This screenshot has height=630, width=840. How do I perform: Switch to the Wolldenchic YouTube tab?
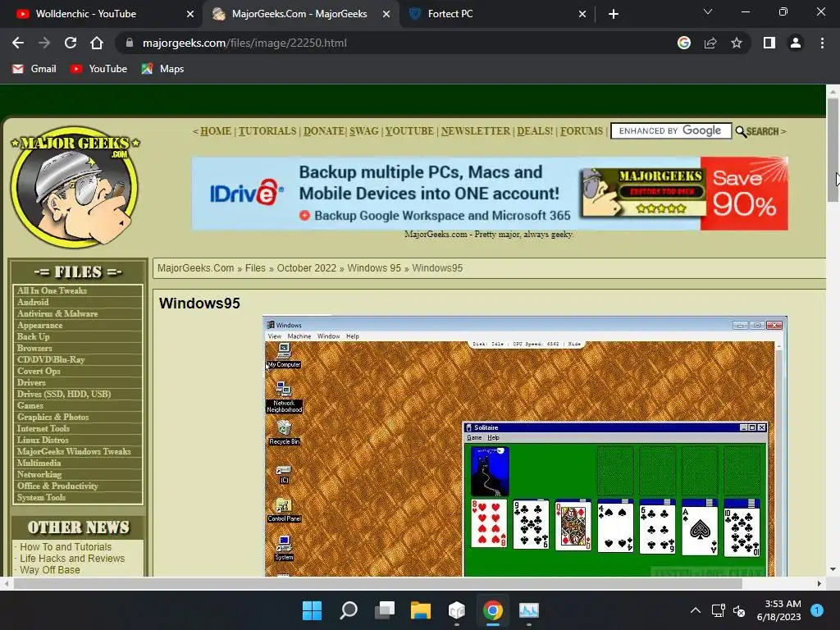coord(102,14)
